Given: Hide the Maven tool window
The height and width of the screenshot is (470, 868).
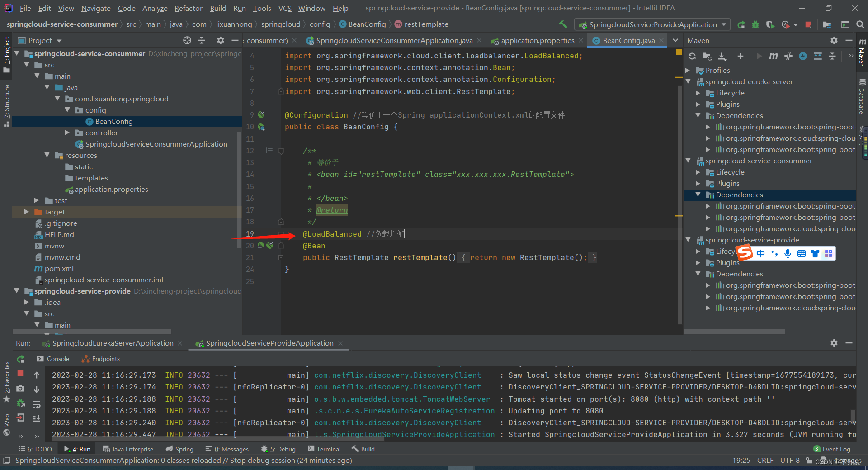Looking at the screenshot, I should pyautogui.click(x=849, y=40).
